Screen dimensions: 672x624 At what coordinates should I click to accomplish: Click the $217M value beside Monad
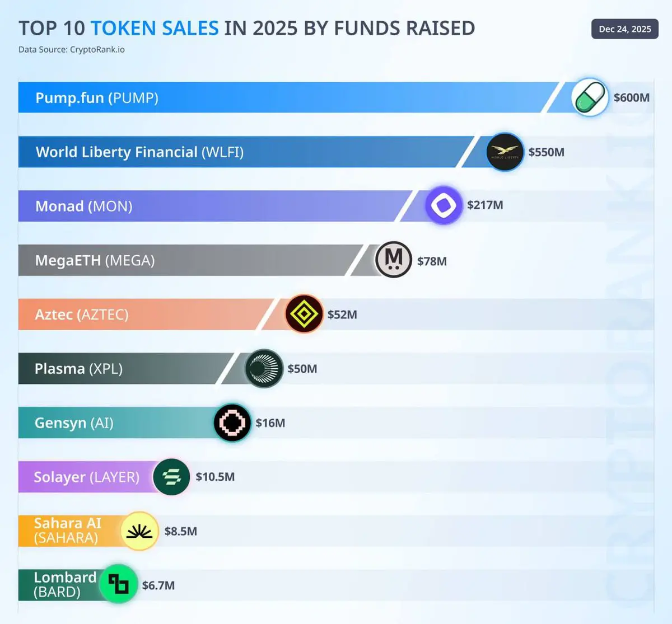point(485,205)
